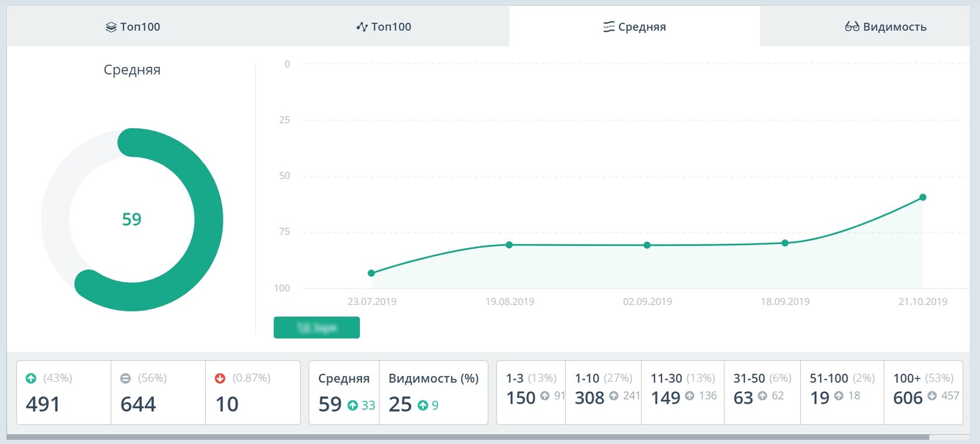Click the 59 donut progress ring
This screenshot has width=980, height=444.
pos(132,220)
